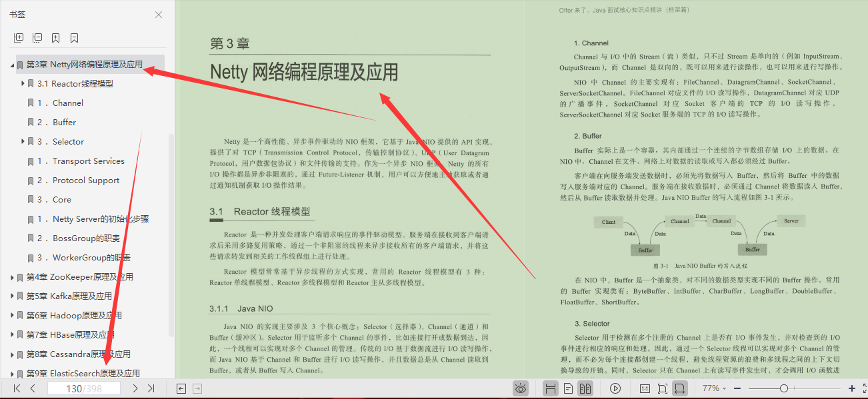The width and height of the screenshot is (868, 399).
Task: Open bookmark 3．Core
Action: point(55,200)
